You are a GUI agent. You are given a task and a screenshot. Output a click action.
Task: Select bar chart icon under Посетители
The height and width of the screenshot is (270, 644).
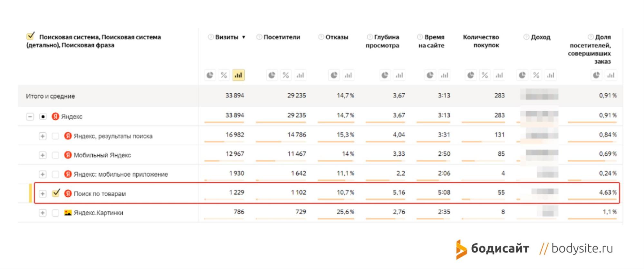[x=300, y=75]
